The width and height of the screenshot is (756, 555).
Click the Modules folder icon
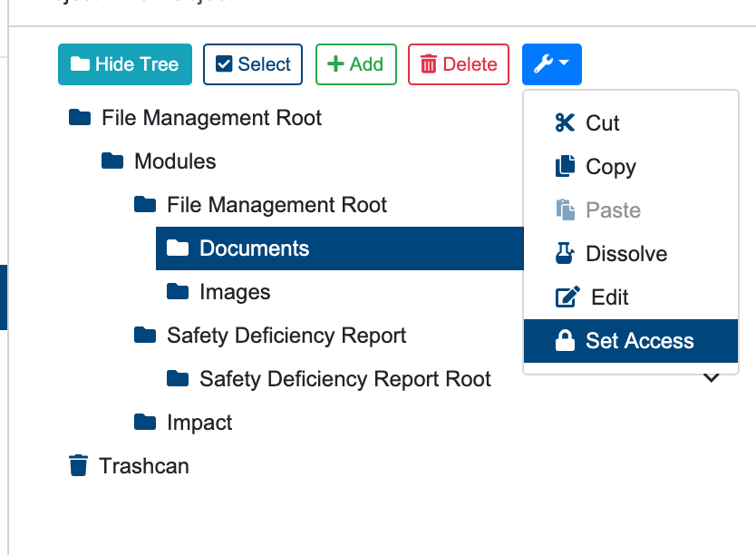coord(112,161)
